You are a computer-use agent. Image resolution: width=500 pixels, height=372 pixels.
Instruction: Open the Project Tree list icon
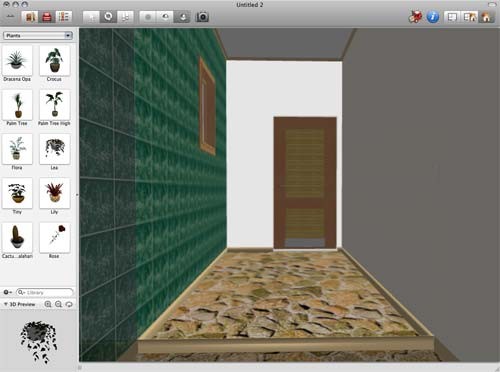point(63,17)
